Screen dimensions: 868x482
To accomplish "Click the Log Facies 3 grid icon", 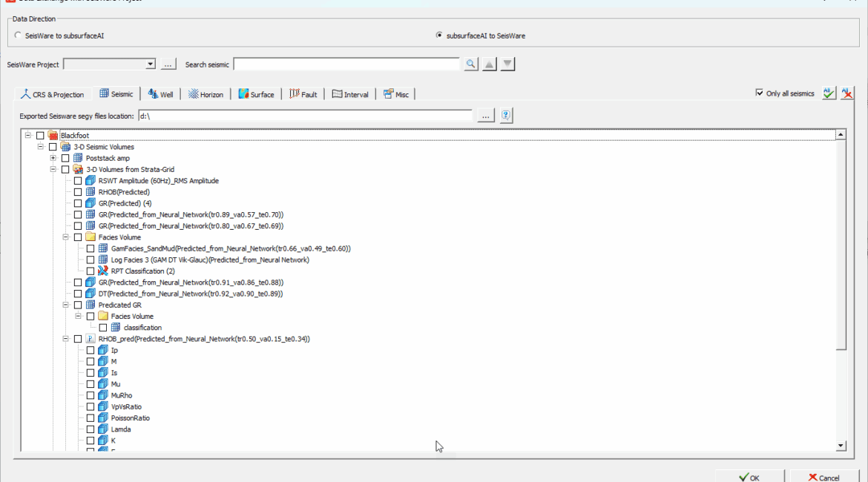I will click(x=103, y=260).
